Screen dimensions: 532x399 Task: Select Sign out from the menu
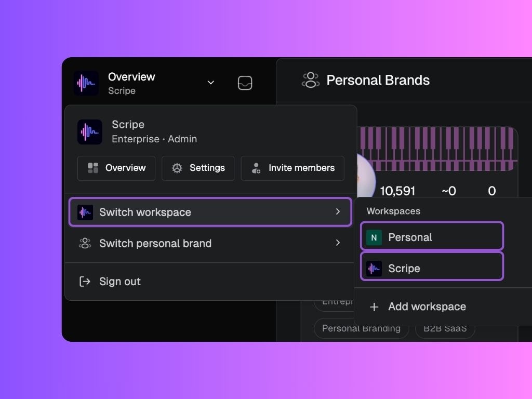click(210, 282)
